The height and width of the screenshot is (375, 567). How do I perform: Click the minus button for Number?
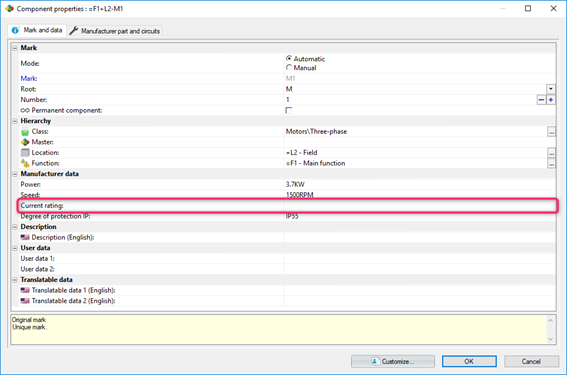541,100
